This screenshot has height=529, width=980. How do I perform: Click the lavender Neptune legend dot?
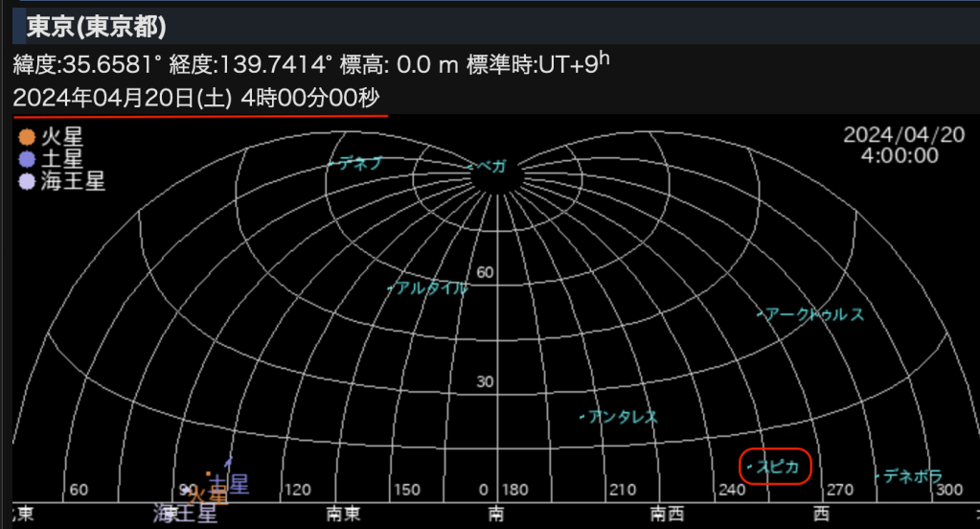click(x=27, y=180)
